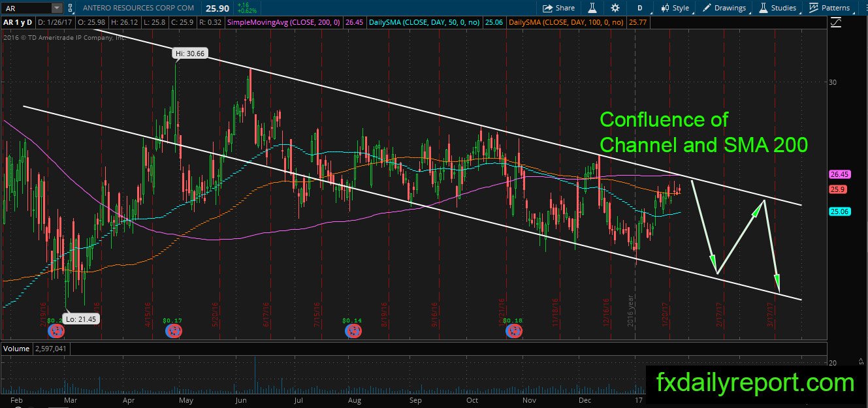Open the symbol history dropdown arrow
868x408 pixels.
[x=57, y=8]
